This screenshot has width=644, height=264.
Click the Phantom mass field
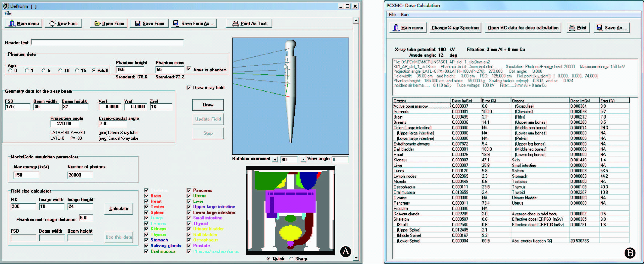(x=170, y=70)
